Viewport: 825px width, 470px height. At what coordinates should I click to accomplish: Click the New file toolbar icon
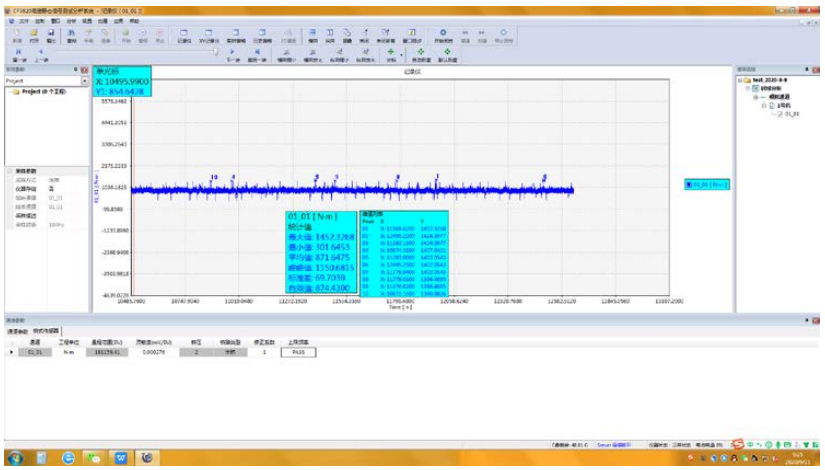point(17,35)
